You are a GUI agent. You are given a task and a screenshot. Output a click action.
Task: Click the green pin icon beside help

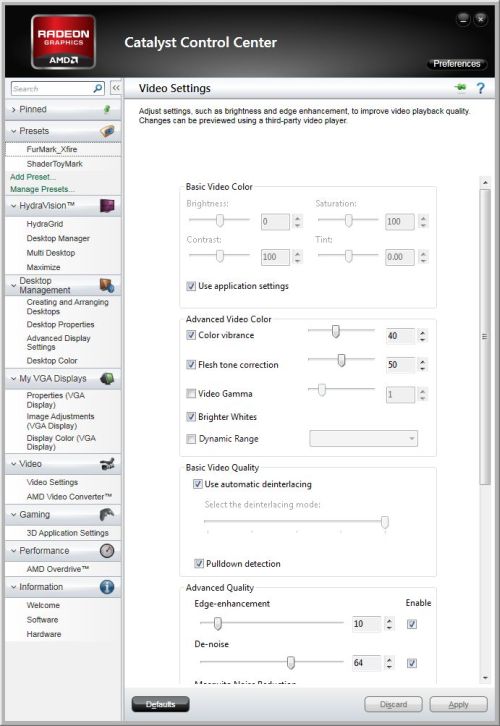coord(461,87)
